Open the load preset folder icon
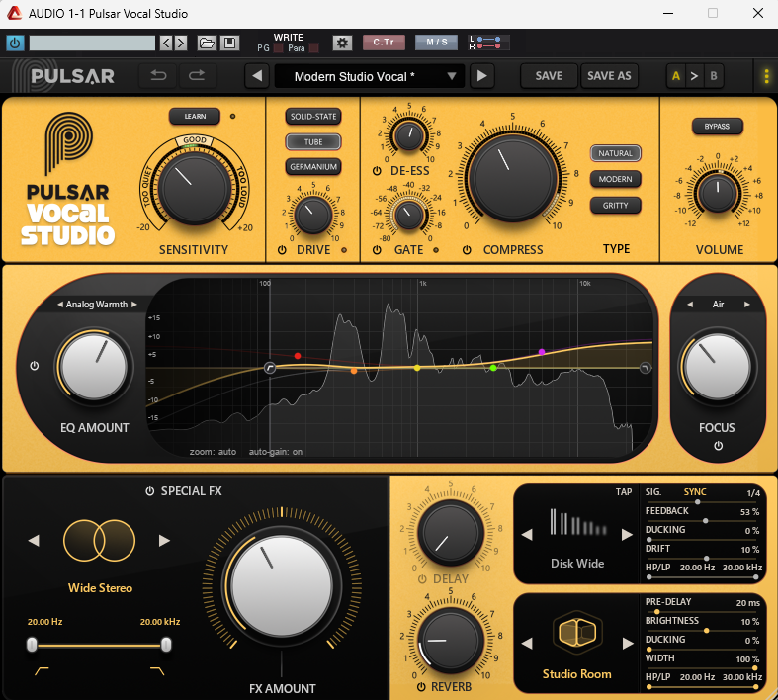This screenshot has height=700, width=778. coord(207,44)
